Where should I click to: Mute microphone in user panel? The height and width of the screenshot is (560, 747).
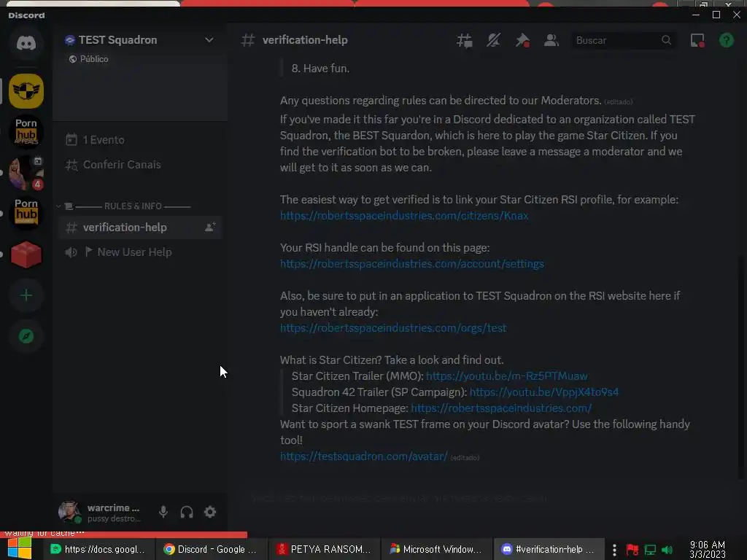coord(163,512)
